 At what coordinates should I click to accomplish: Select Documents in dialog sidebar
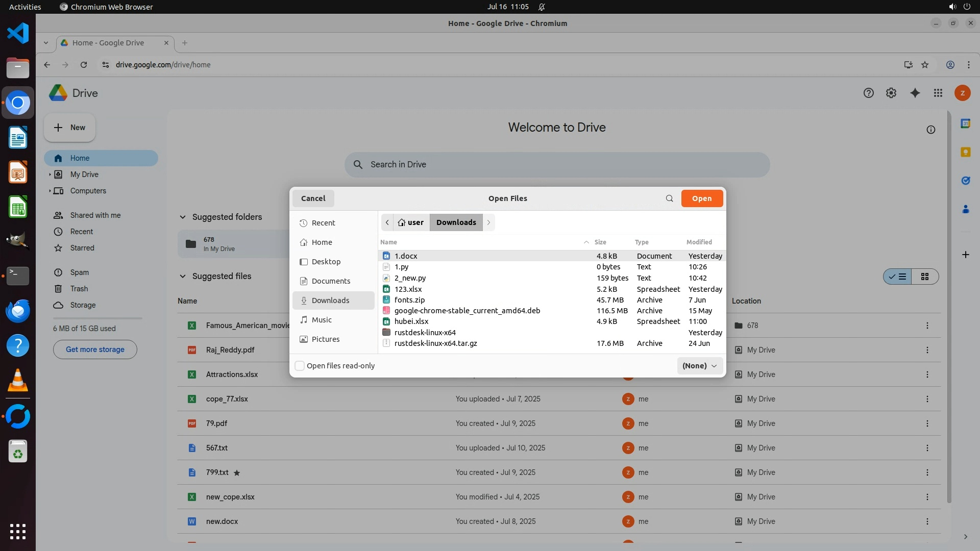coord(331,281)
